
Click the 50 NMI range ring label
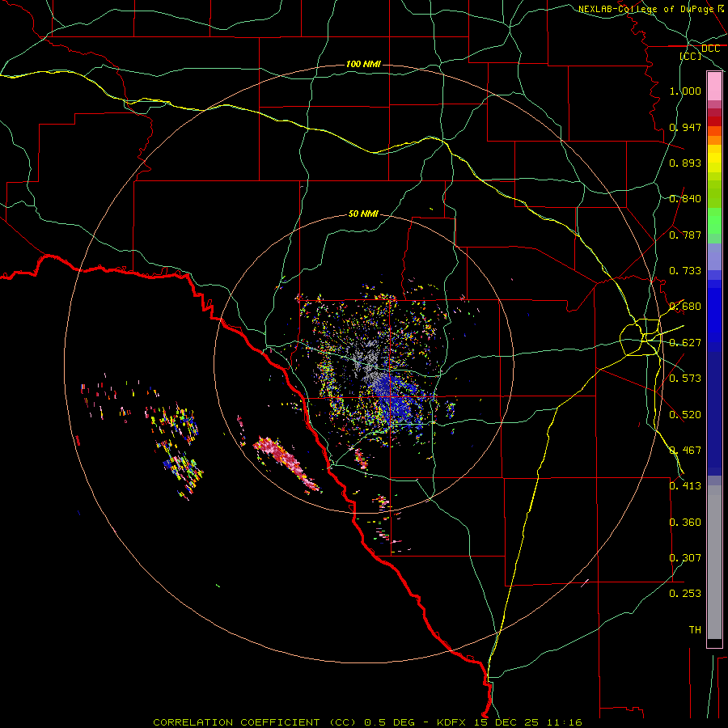pos(363,214)
